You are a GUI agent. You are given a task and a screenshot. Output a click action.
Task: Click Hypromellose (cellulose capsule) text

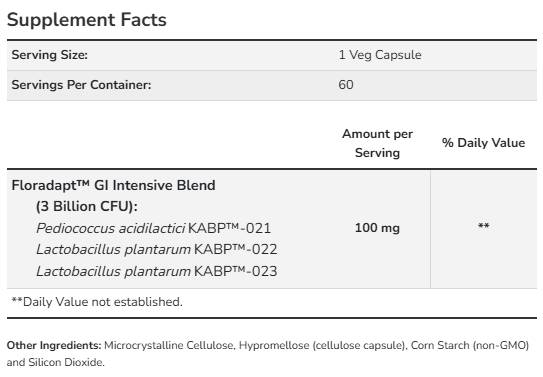pos(323,345)
